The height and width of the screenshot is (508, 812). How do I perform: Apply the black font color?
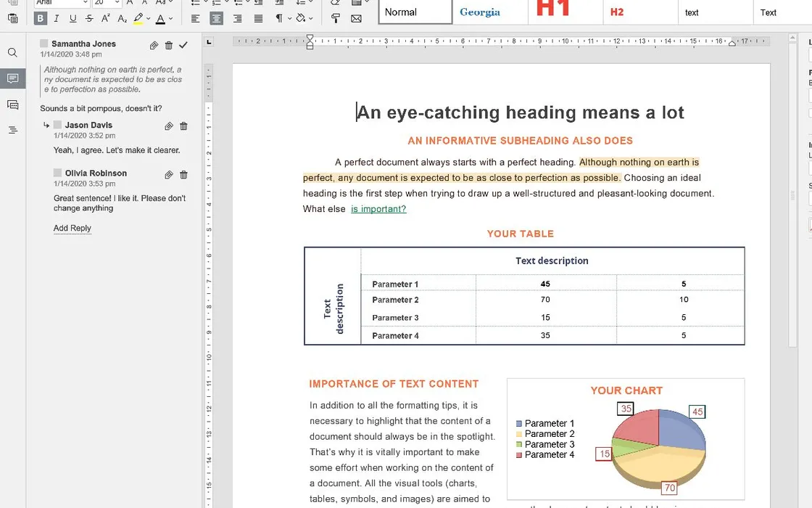tap(160, 19)
